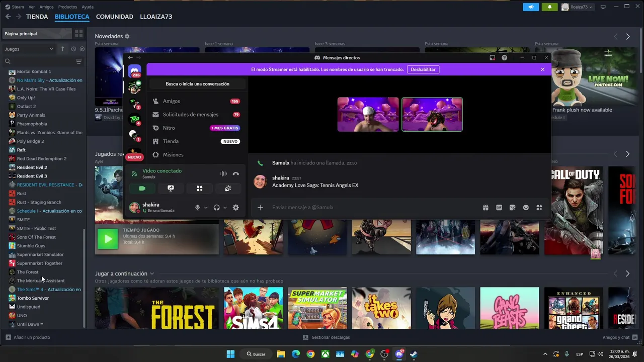Open Amigos y chat
The height and width of the screenshot is (362, 644).
click(x=620, y=337)
